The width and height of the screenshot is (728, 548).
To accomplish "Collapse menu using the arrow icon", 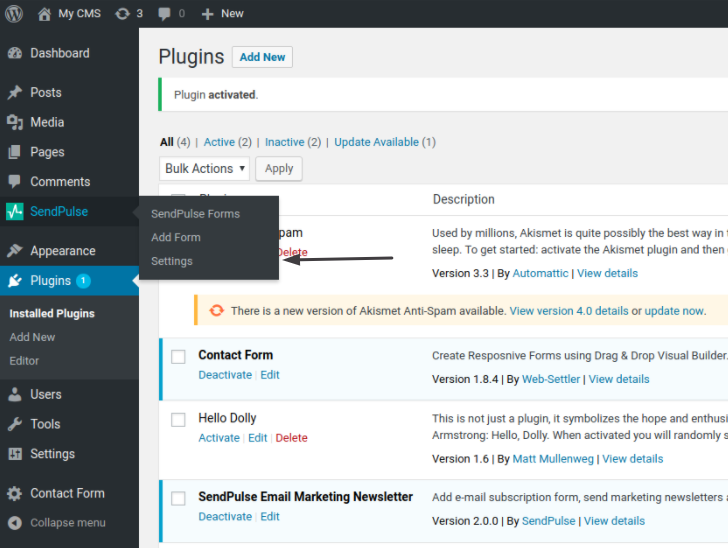I will pos(14,522).
